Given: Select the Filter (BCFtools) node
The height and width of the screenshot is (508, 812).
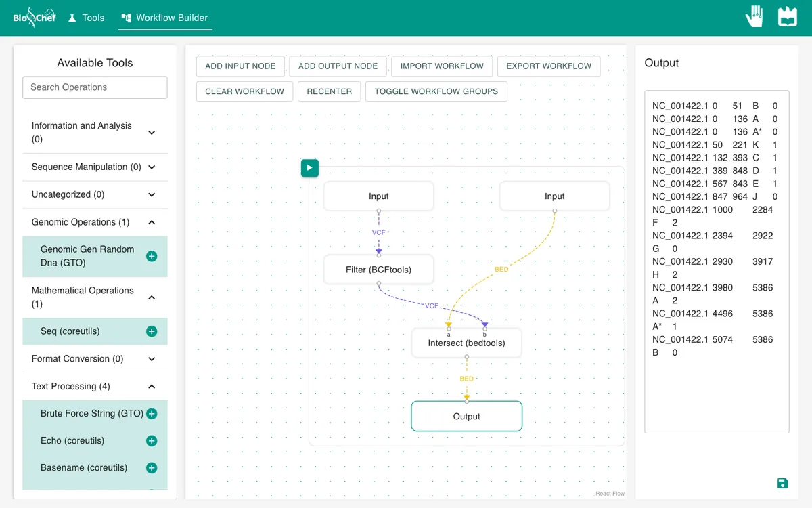Looking at the screenshot, I should click(x=379, y=270).
